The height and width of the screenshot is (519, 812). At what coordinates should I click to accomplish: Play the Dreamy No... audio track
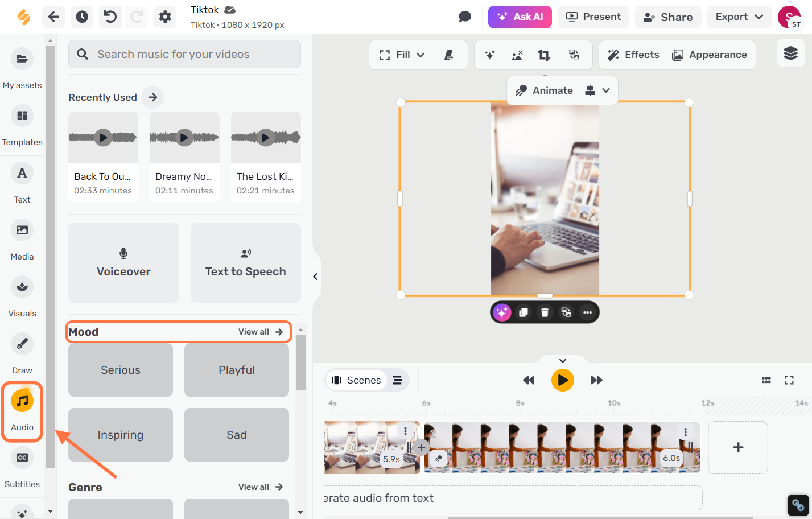[x=184, y=137]
